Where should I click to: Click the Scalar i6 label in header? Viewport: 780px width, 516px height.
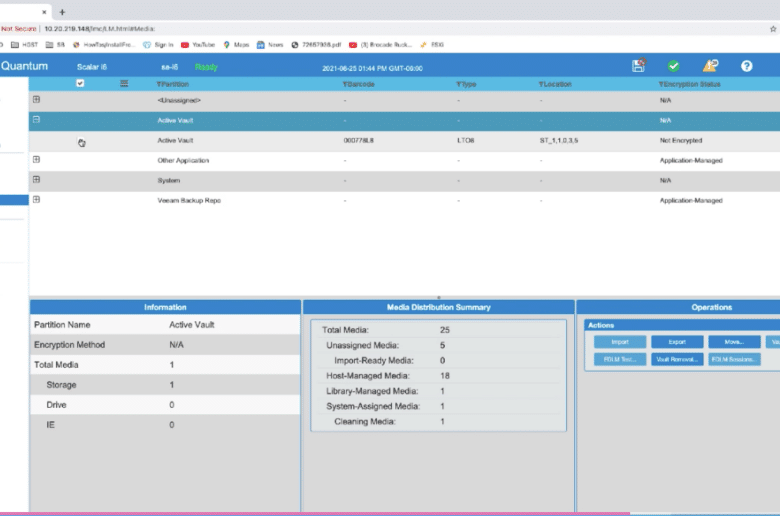click(92, 67)
